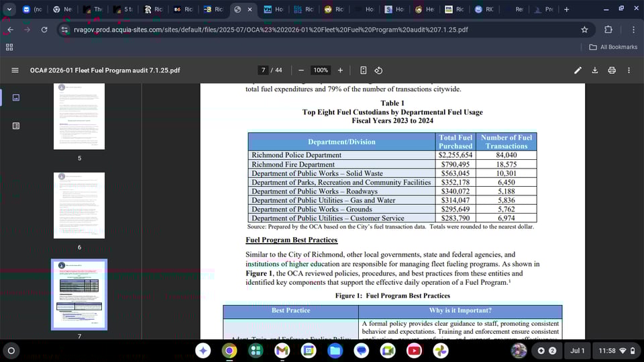This screenshot has width=644, height=362.
Task: Switch to the first pinned browser tab
Action: 32,9
